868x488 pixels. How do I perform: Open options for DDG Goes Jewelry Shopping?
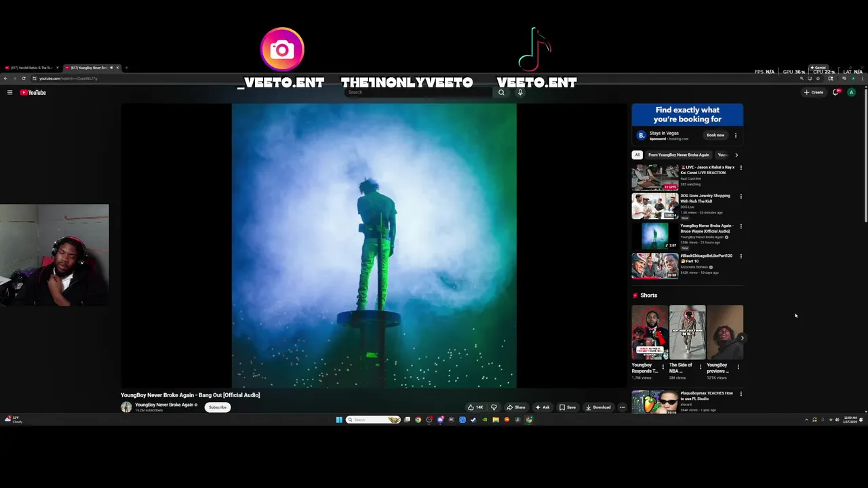click(741, 197)
